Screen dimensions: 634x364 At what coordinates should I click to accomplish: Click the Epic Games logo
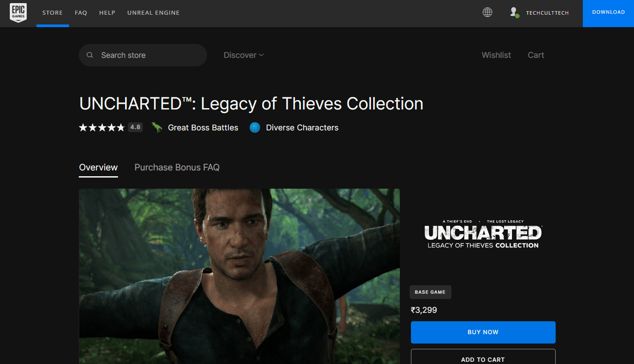(18, 13)
